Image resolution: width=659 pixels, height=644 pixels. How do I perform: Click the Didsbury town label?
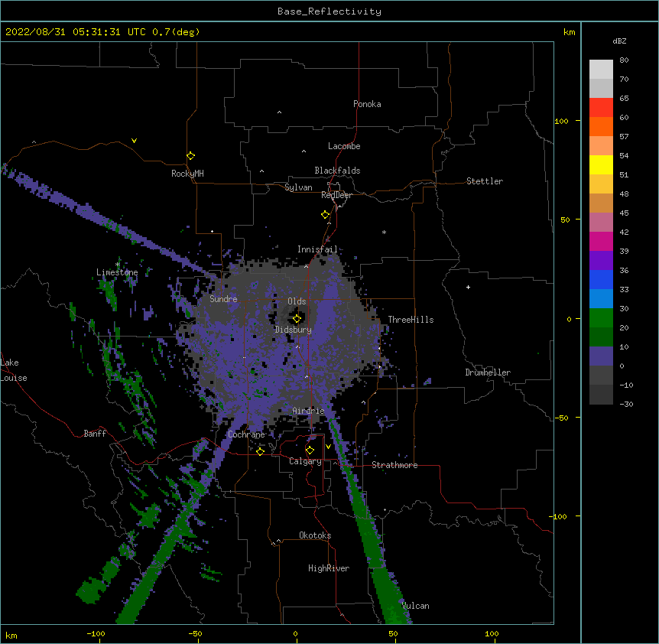(294, 330)
